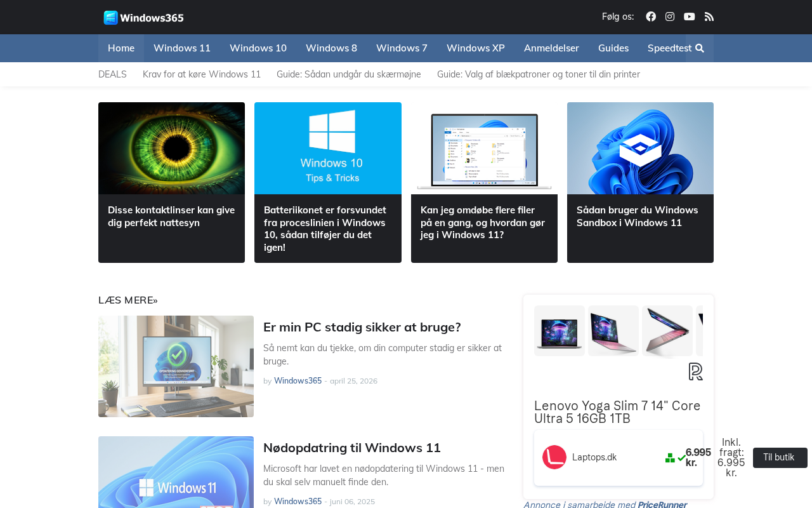Viewport: 812px width, 508px height.
Task: Open the skærmøjne guide link
Action: click(349, 74)
